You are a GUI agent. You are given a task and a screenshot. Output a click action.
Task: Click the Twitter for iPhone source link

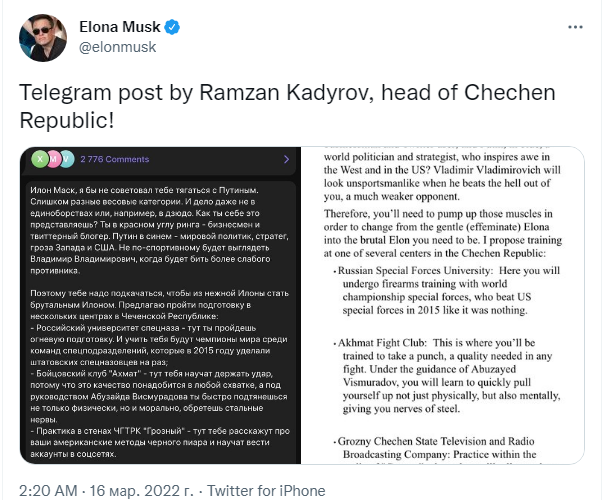click(x=272, y=490)
